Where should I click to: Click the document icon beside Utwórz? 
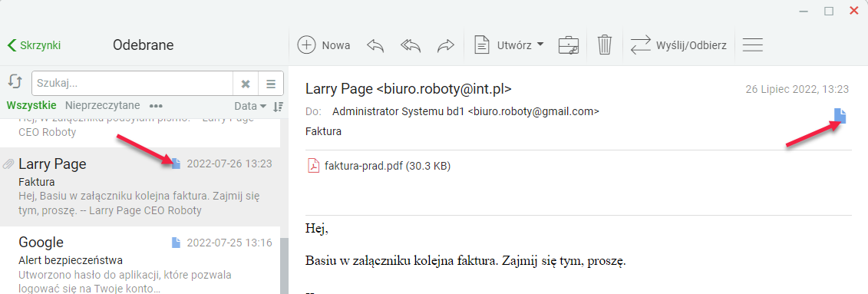[482, 45]
